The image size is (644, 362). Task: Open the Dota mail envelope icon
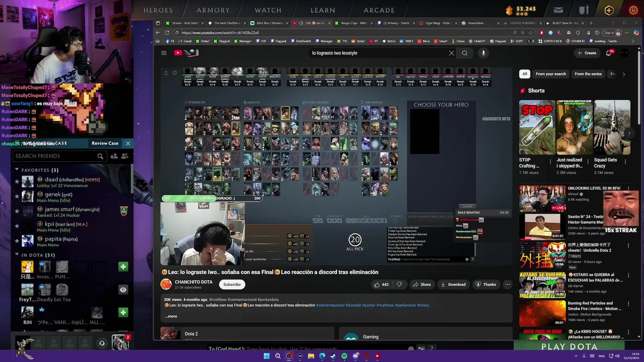click(558, 10)
